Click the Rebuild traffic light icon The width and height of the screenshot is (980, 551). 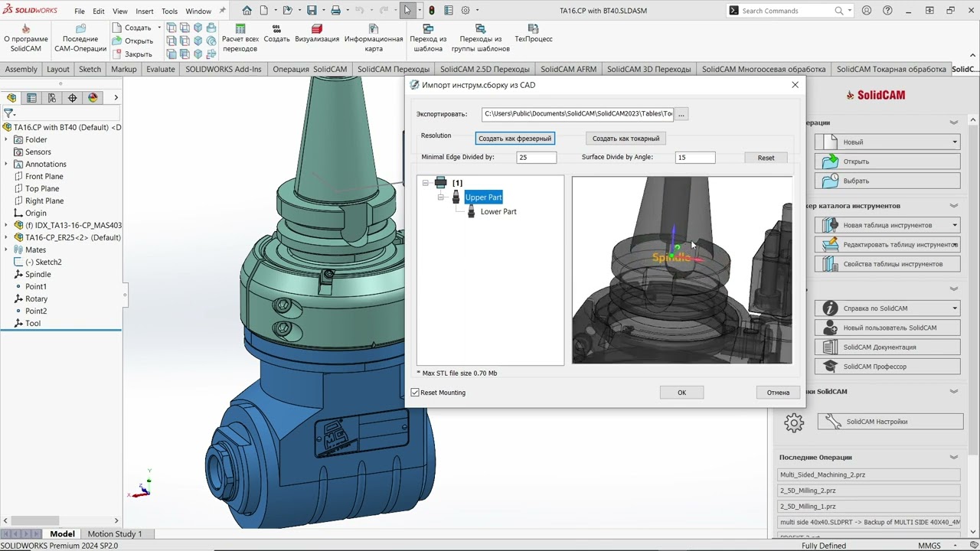432,11
